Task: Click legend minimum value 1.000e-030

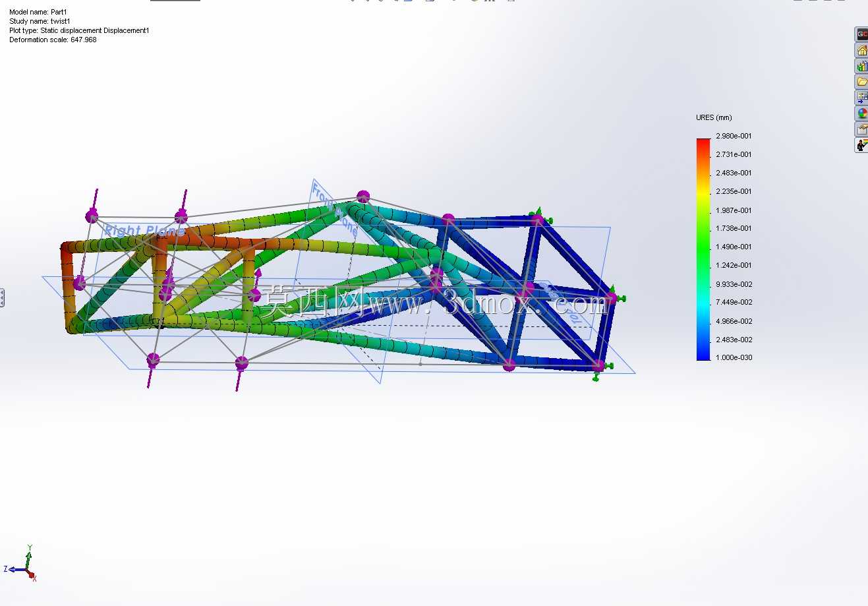Action: [734, 357]
